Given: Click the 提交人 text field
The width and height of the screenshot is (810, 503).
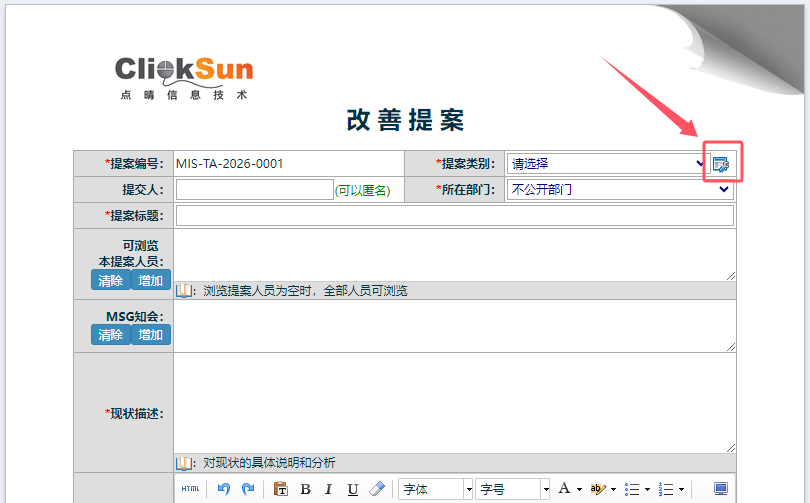Looking at the screenshot, I should tap(254, 190).
